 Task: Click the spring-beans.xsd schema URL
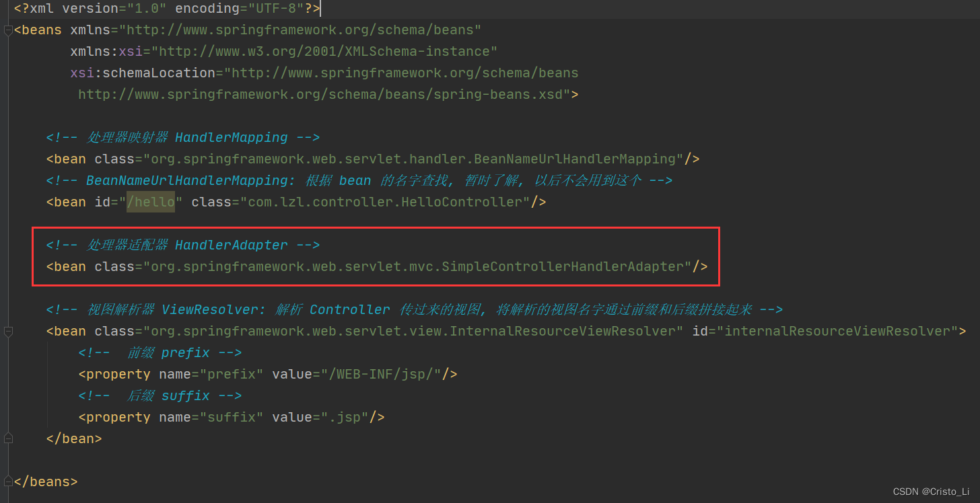point(324,95)
